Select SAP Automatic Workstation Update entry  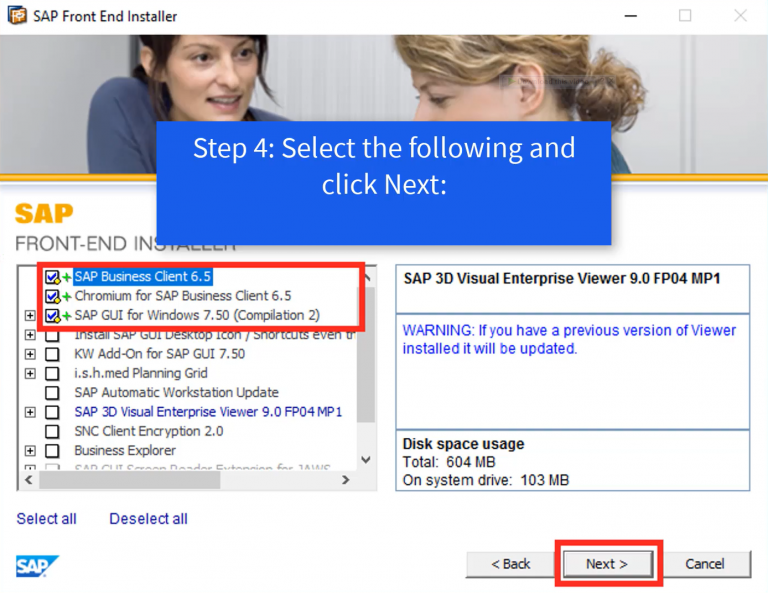click(176, 392)
